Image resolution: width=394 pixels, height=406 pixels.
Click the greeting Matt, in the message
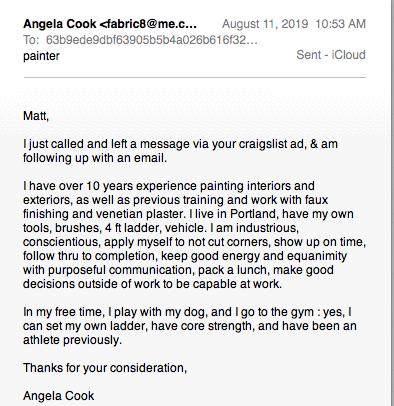(36, 116)
